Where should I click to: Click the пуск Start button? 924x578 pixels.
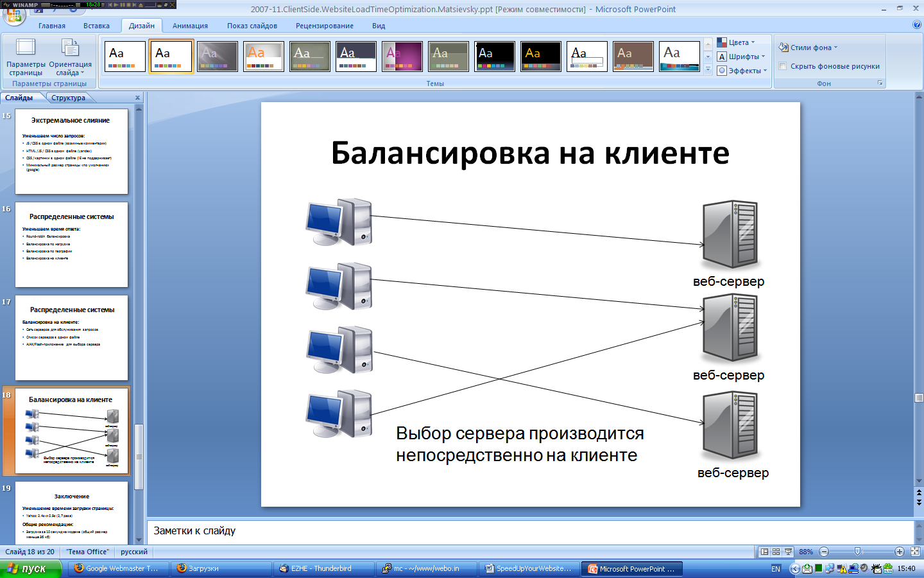pos(31,568)
